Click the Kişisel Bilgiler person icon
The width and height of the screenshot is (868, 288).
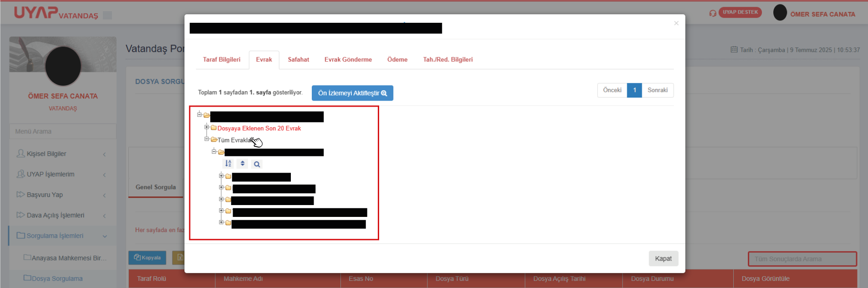(x=20, y=154)
